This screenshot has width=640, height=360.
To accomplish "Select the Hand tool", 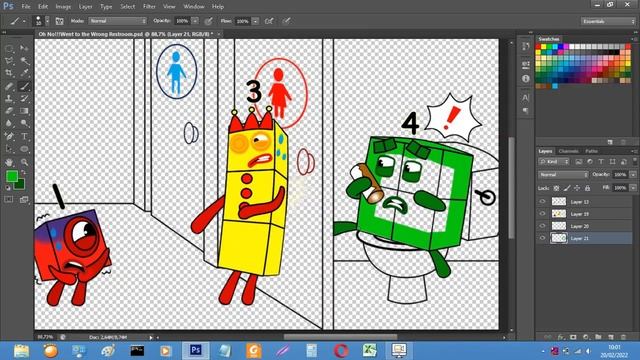I will [9, 162].
